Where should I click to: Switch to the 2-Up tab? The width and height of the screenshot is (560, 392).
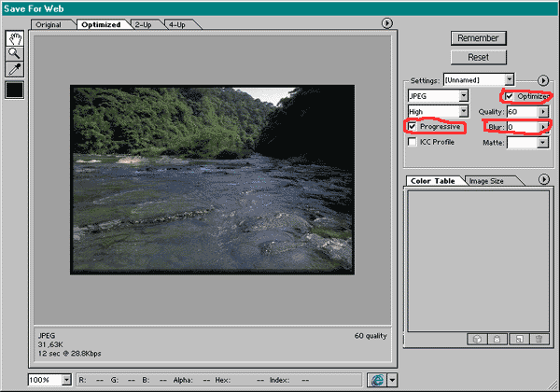pos(143,24)
